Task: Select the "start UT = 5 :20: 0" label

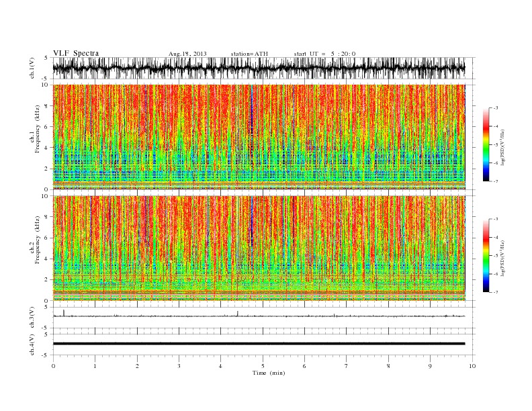Action: tap(324, 54)
